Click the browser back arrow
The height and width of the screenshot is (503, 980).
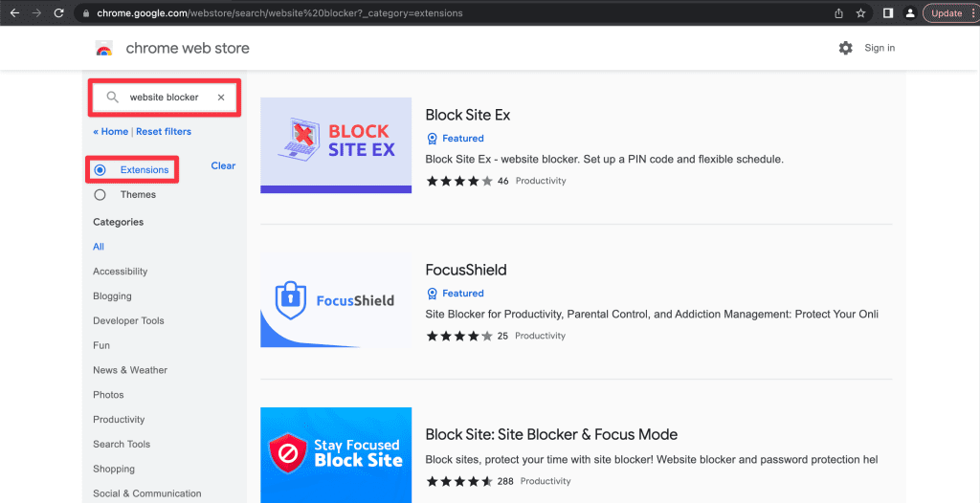(14, 13)
